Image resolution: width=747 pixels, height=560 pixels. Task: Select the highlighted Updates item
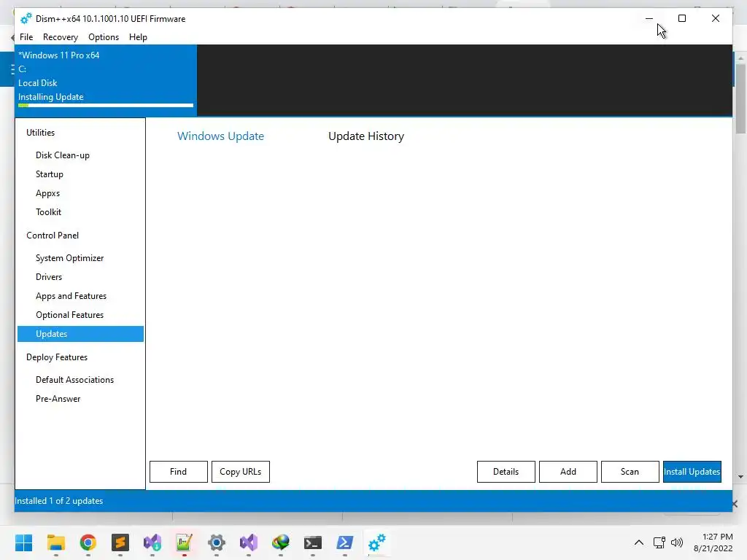pyautogui.click(x=80, y=334)
